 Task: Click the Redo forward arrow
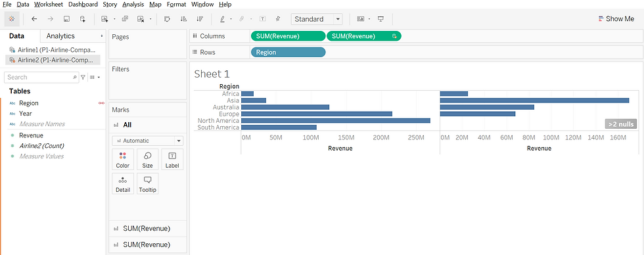click(x=50, y=19)
